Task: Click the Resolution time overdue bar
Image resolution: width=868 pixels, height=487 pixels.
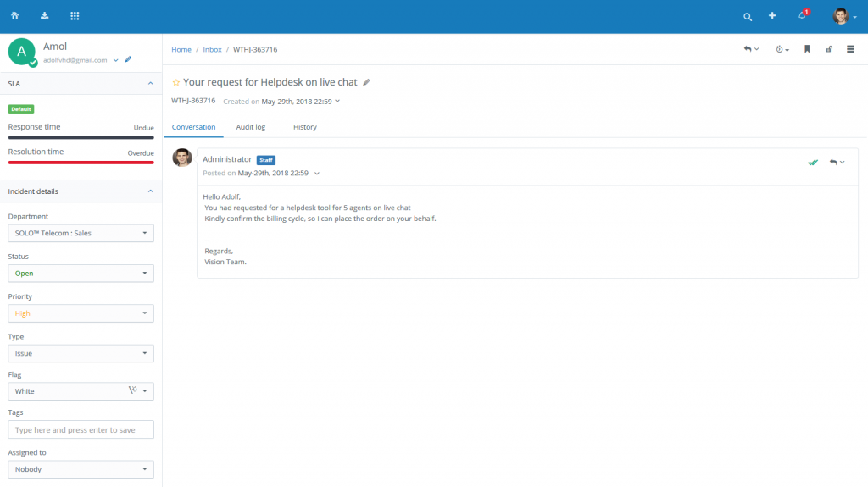Action: coord(81,163)
